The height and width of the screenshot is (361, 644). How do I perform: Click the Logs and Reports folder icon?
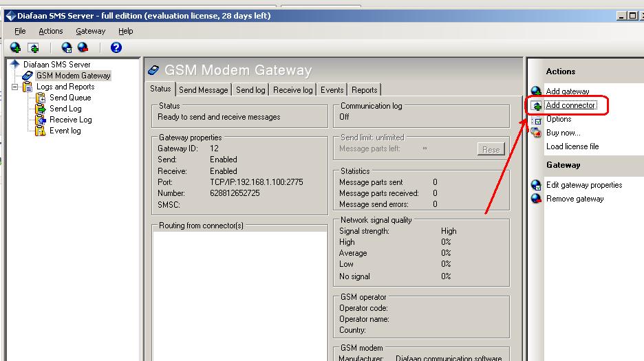[x=28, y=87]
